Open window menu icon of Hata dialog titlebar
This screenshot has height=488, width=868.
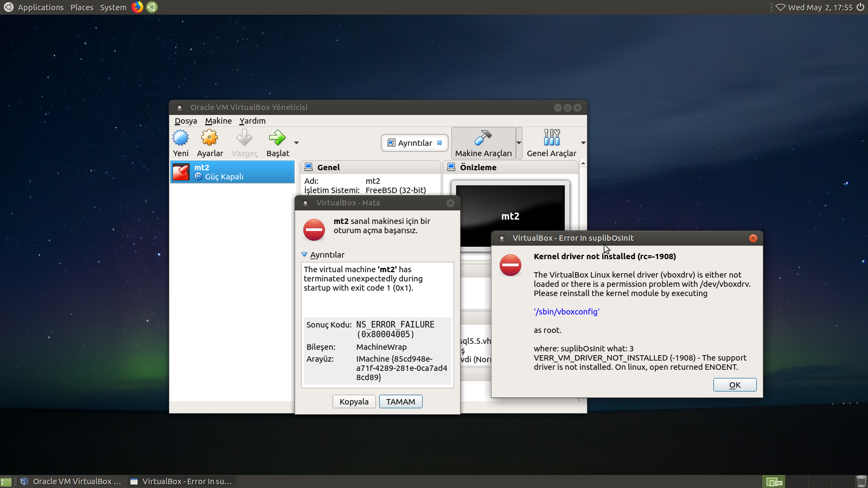305,203
